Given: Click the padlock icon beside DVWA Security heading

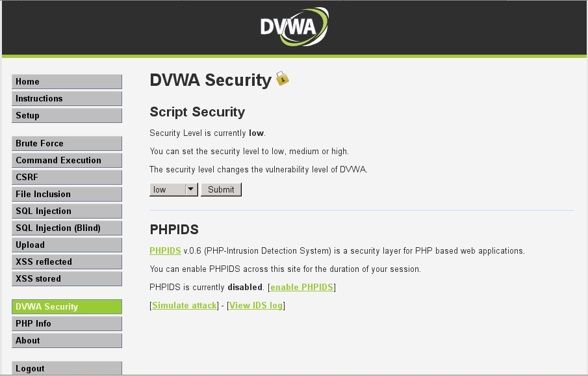Looking at the screenshot, I should click(x=281, y=79).
